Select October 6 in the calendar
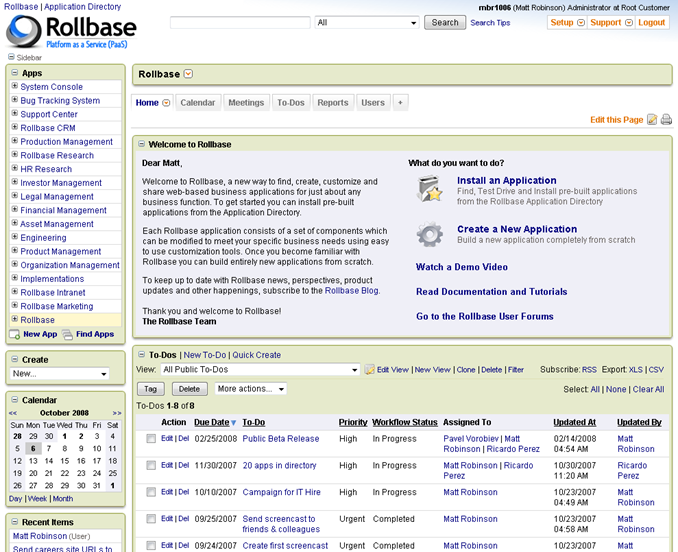 tap(33, 449)
